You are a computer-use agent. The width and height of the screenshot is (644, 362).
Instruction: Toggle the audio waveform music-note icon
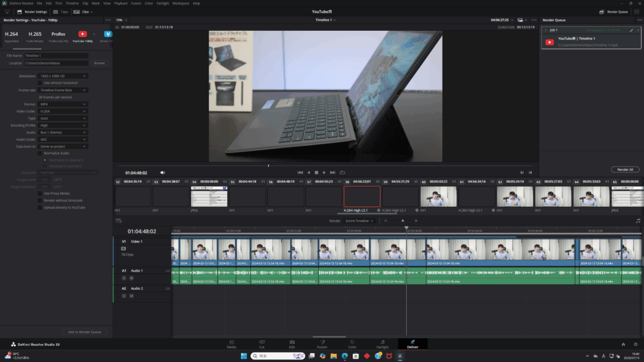pos(638,221)
